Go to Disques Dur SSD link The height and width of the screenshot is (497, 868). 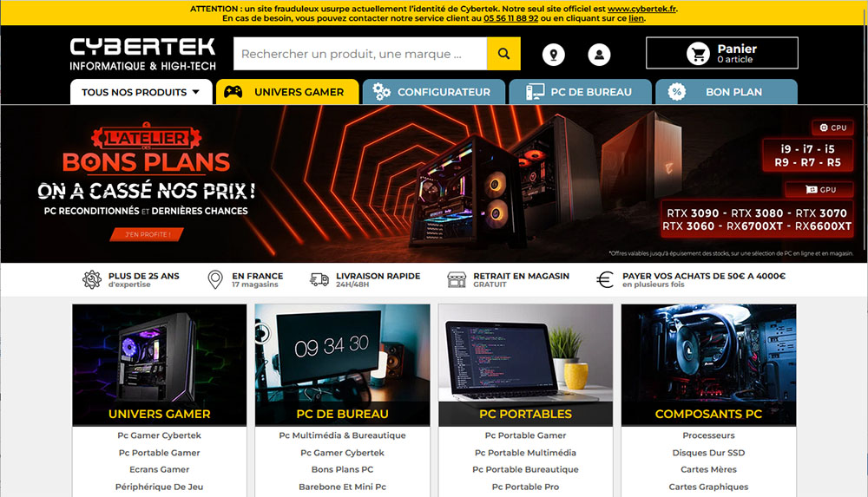708,453
